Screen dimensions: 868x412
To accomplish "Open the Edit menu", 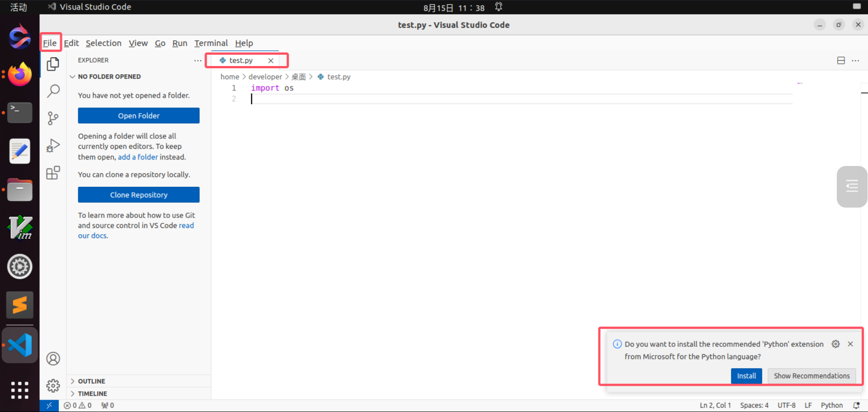I will point(71,43).
